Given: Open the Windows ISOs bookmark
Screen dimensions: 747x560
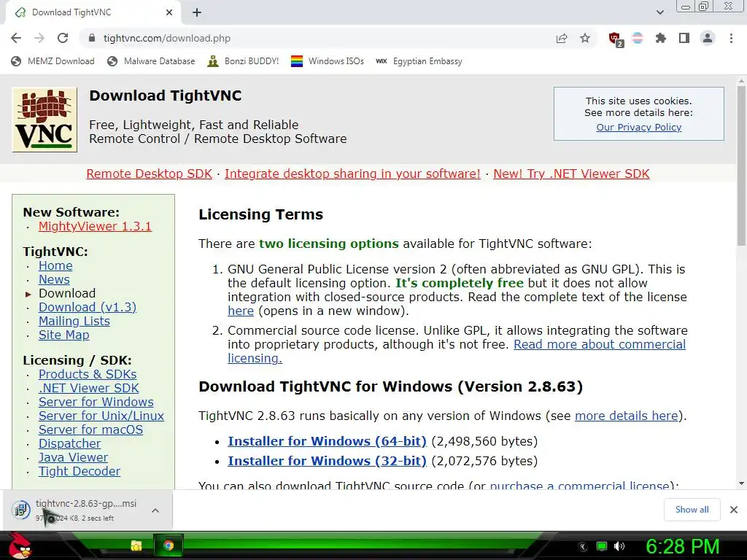Looking at the screenshot, I should tap(328, 61).
